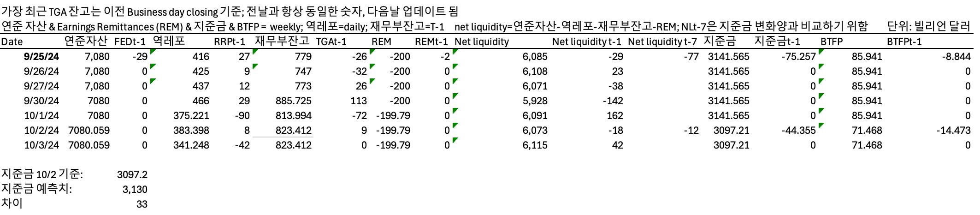The image size is (980, 215).
Task: Select the 9/30/24 date cell
Action: [x=42, y=101]
